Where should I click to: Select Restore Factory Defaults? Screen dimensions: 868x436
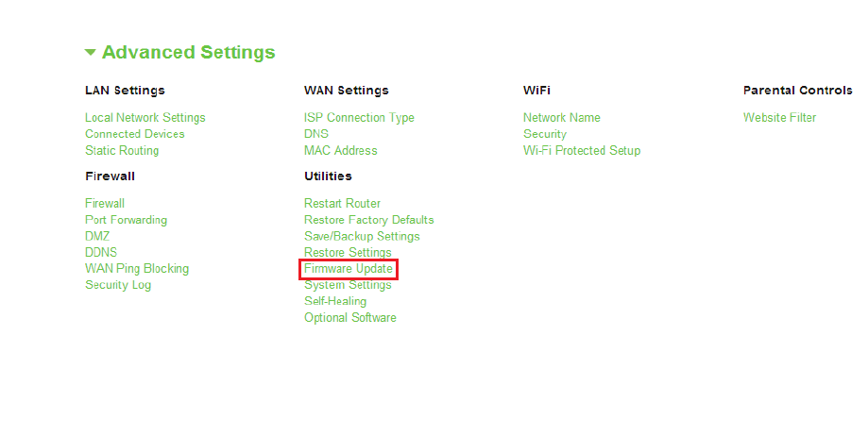point(368,220)
